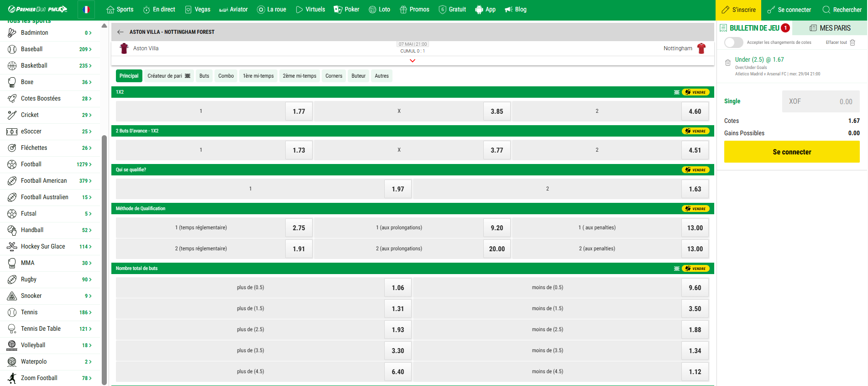The height and width of the screenshot is (386, 868).
Task: Click the PremierBet PMU logo
Action: pyautogui.click(x=38, y=9)
